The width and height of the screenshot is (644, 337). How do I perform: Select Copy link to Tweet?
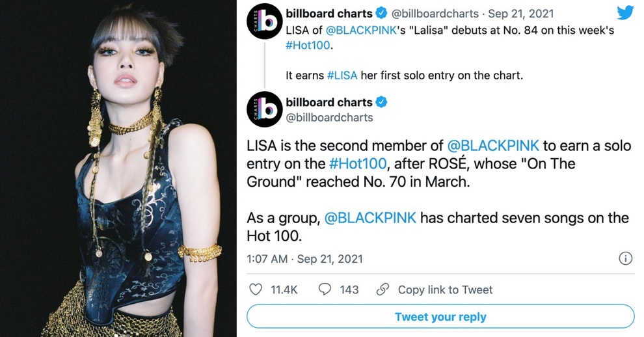pos(445,290)
